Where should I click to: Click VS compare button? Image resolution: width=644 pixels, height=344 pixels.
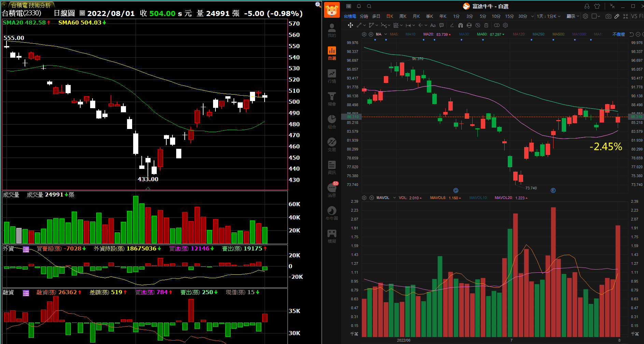coord(634,16)
